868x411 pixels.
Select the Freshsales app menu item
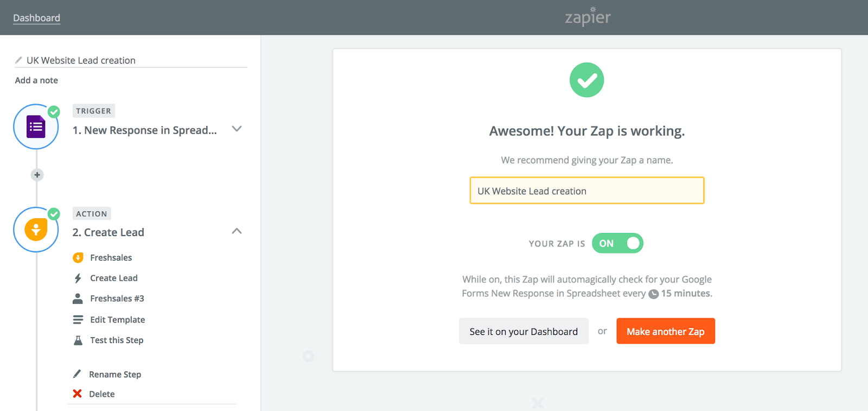coord(111,257)
